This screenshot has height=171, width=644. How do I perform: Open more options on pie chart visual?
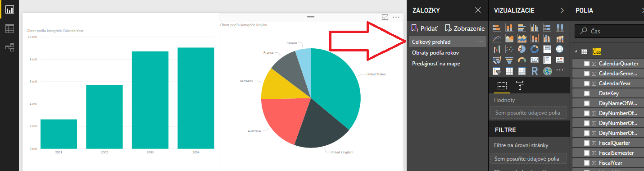point(396,17)
